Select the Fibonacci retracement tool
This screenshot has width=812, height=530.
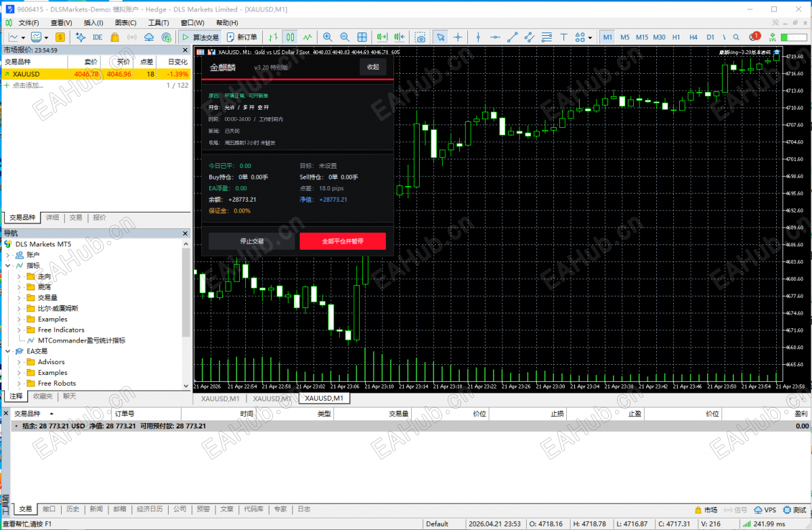pos(547,37)
